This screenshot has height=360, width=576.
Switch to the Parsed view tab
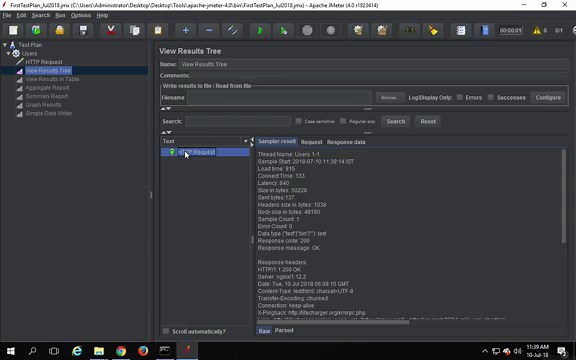coord(284,331)
